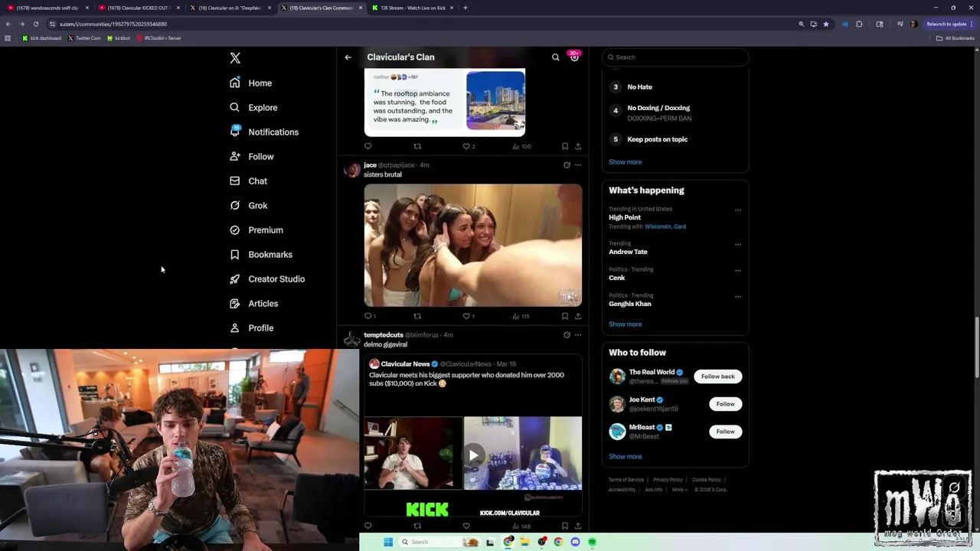Viewport: 980px width, 551px height.
Task: Like jace's sisters brutal post
Action: pyautogui.click(x=466, y=316)
